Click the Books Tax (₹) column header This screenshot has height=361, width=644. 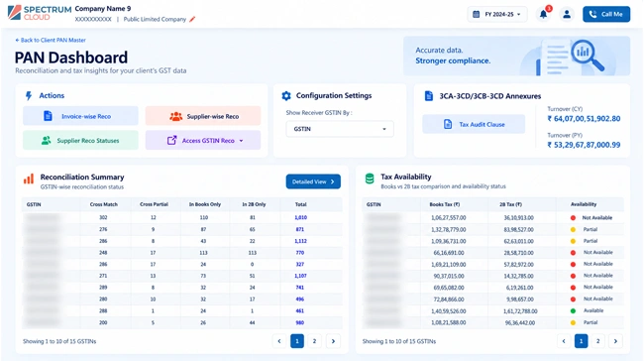point(445,204)
